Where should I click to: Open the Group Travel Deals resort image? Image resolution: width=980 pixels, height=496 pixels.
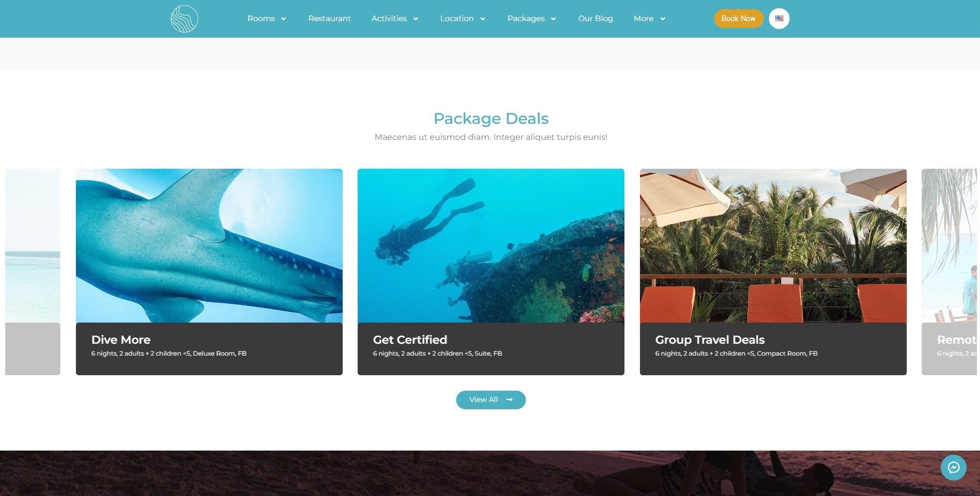[x=773, y=246]
